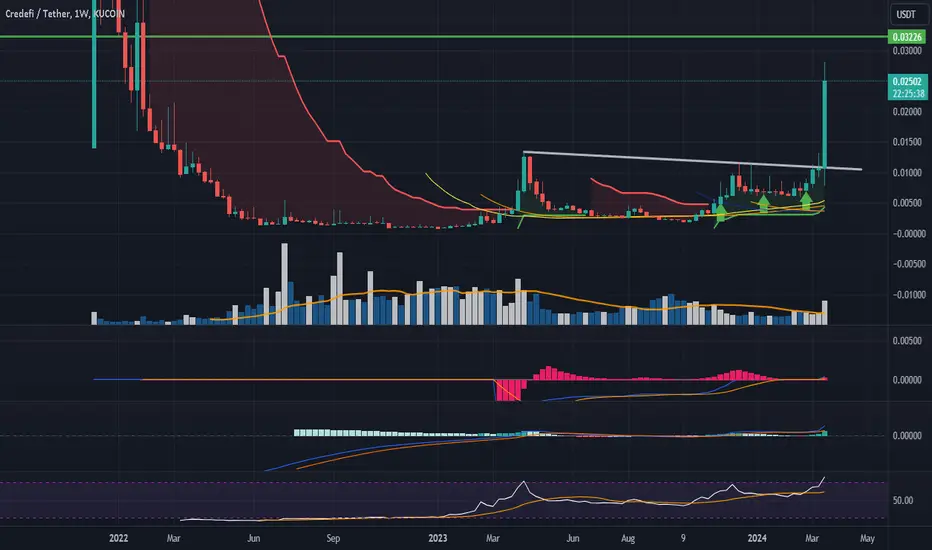Click the green up arrow nearest March 2024
The image size is (932, 550).
tap(806, 199)
